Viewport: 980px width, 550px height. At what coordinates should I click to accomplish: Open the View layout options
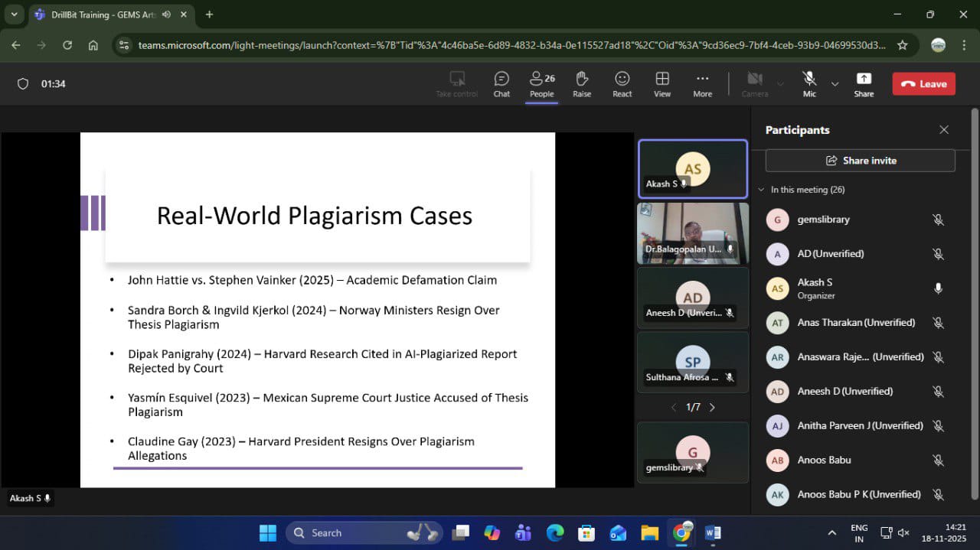tap(662, 83)
